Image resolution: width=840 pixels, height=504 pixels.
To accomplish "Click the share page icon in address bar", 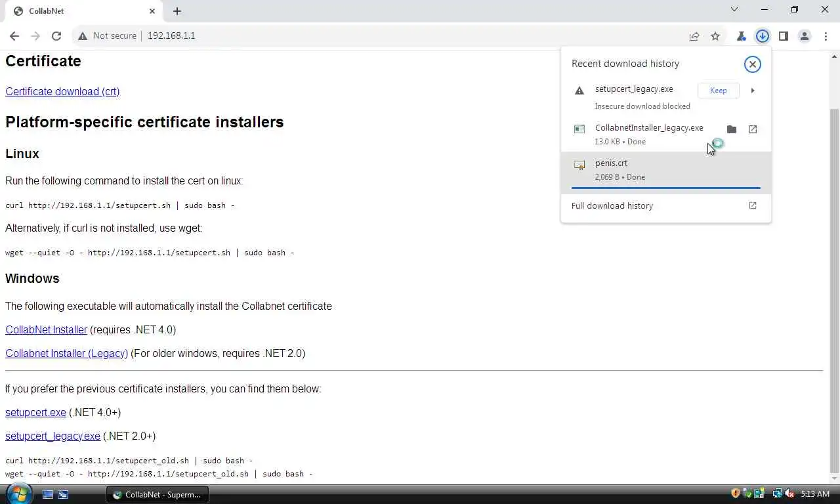I will pos(694,36).
